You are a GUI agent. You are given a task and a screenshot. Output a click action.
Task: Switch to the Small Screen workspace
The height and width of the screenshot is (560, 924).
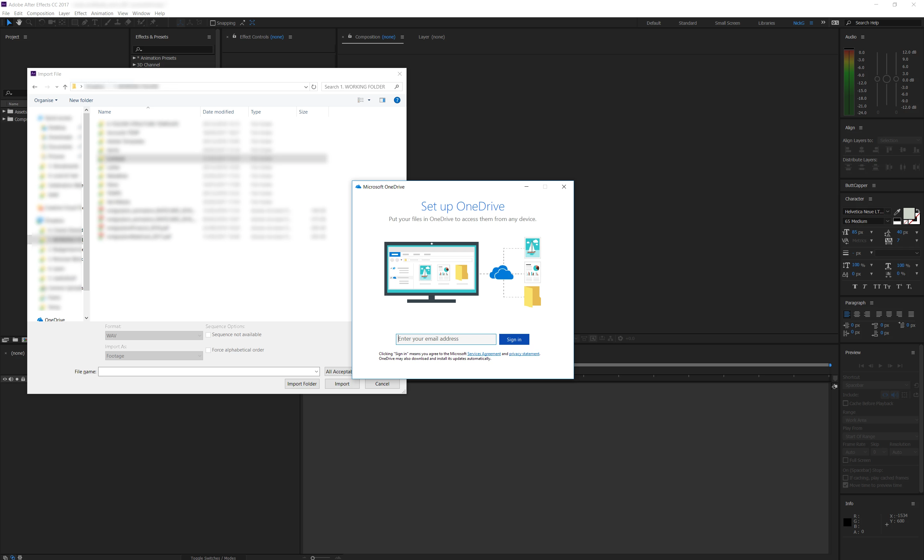tap(727, 23)
